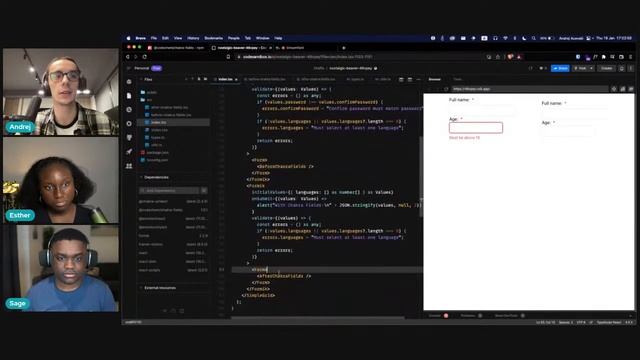
Task: Click the Wi-Fi icon in menu bar
Action: 505,38
